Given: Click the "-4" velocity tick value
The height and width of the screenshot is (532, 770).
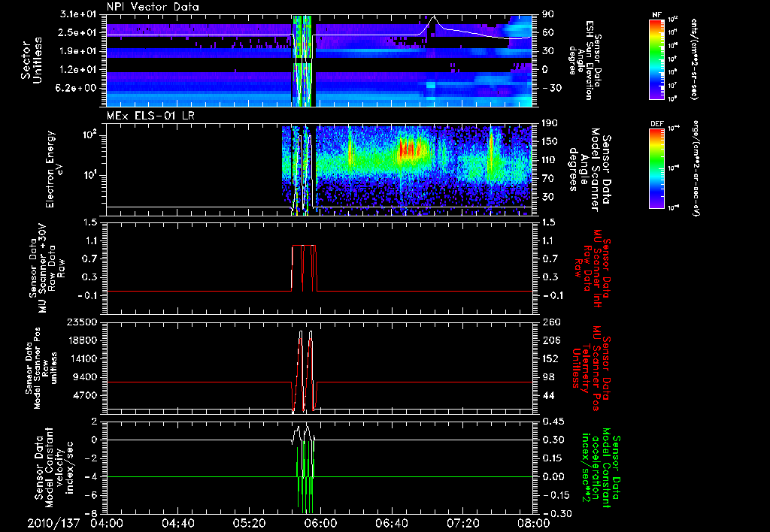Looking at the screenshot, I should click(x=91, y=477).
